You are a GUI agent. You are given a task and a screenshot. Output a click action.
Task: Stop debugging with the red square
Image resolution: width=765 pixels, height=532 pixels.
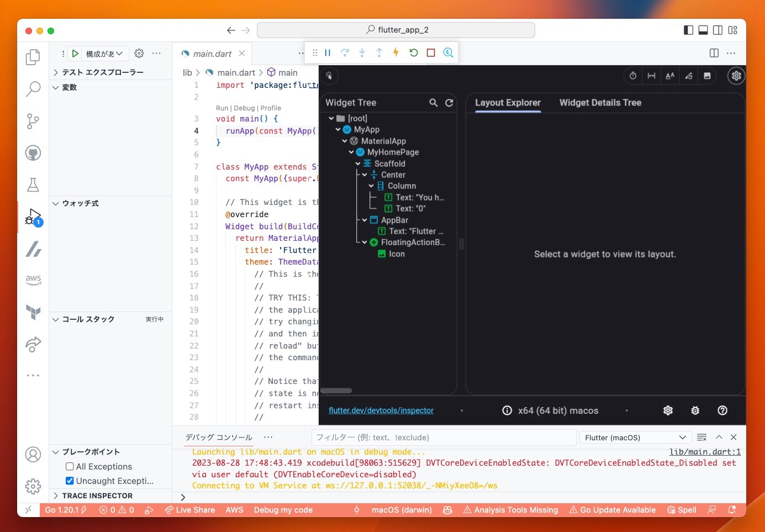click(431, 52)
